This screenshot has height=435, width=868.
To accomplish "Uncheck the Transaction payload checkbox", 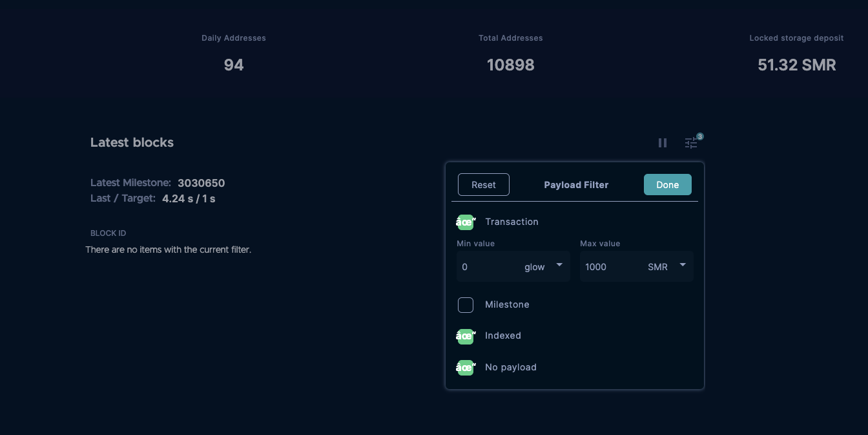I will 466,222.
